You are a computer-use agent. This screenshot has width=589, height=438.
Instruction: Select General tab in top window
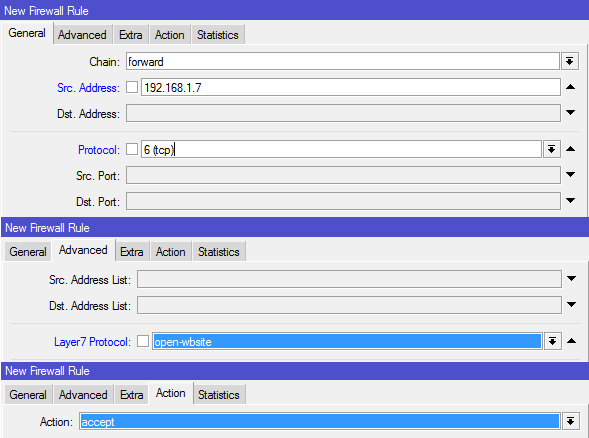point(27,33)
